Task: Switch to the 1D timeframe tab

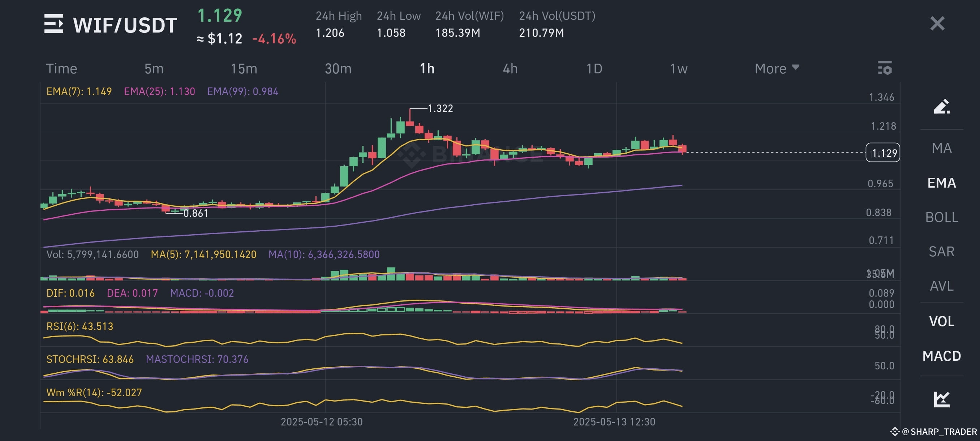Action: 594,69
